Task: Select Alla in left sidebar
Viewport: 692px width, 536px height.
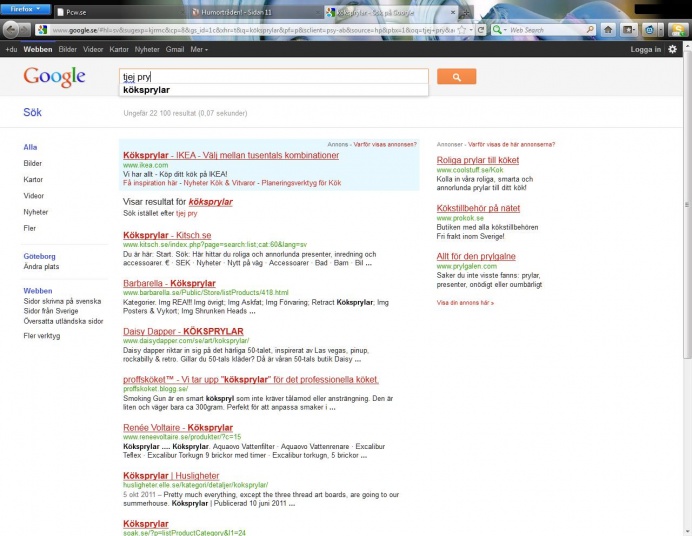Action: 30,147
